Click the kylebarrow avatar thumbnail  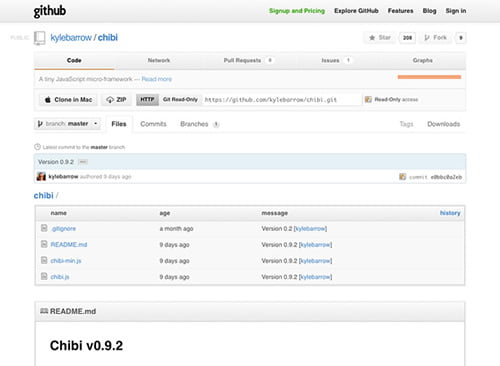(41, 176)
